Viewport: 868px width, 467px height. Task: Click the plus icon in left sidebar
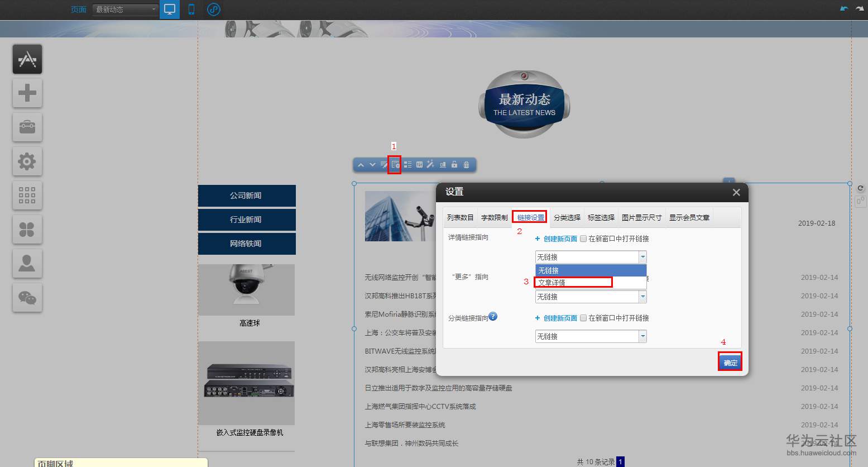27,93
